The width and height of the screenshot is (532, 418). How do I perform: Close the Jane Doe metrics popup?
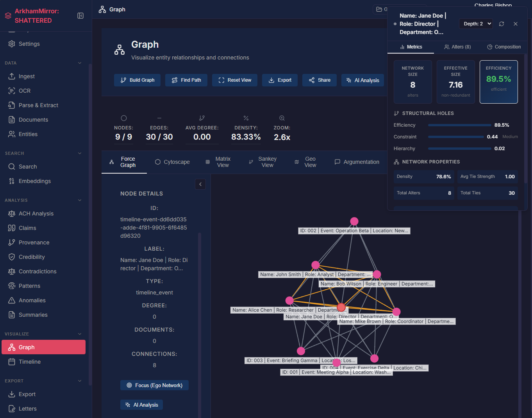(x=515, y=23)
